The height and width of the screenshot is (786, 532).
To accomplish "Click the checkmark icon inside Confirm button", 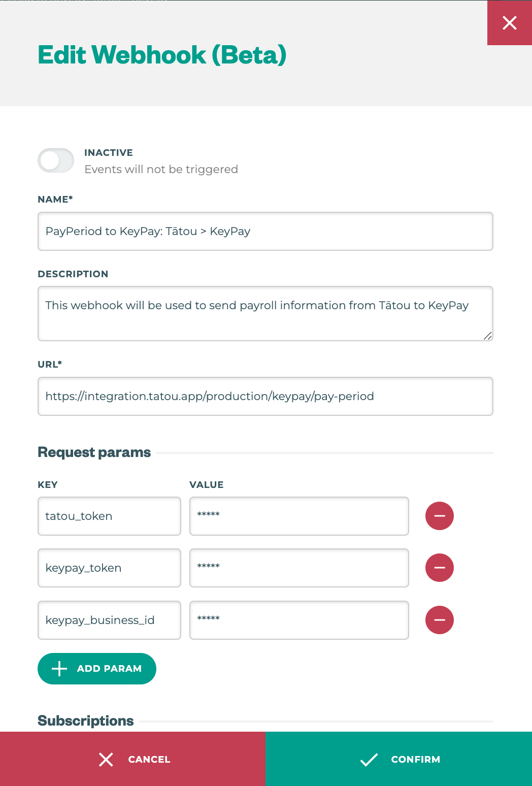I will point(370,760).
